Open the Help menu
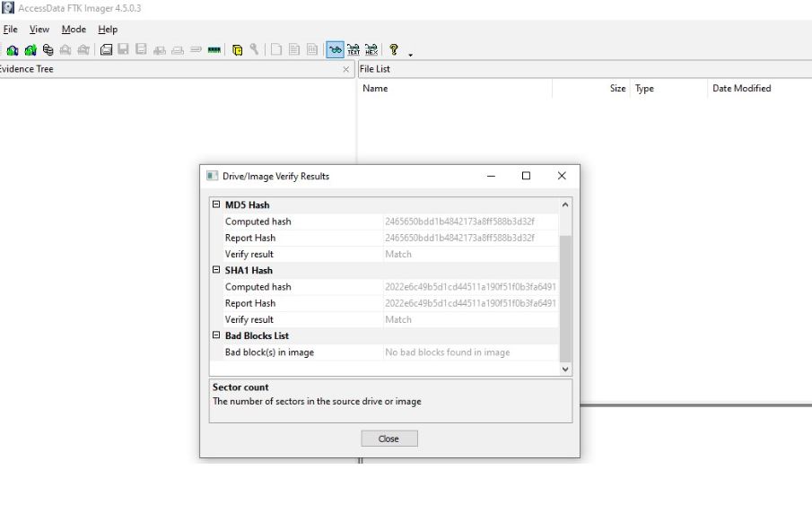The image size is (812, 513). click(x=108, y=30)
